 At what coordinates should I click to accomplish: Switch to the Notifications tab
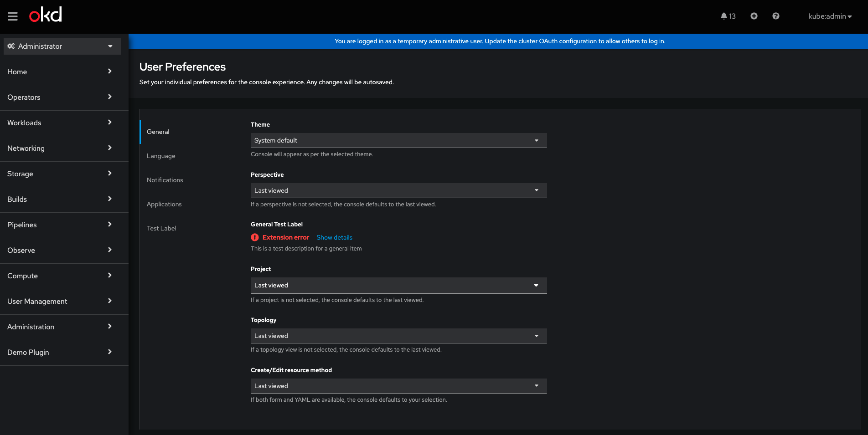(165, 180)
